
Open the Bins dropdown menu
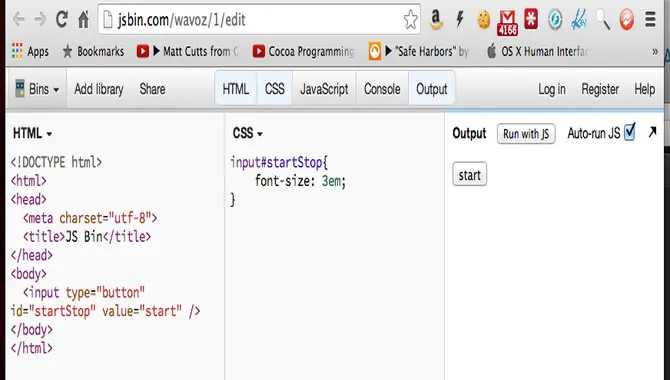(x=37, y=89)
